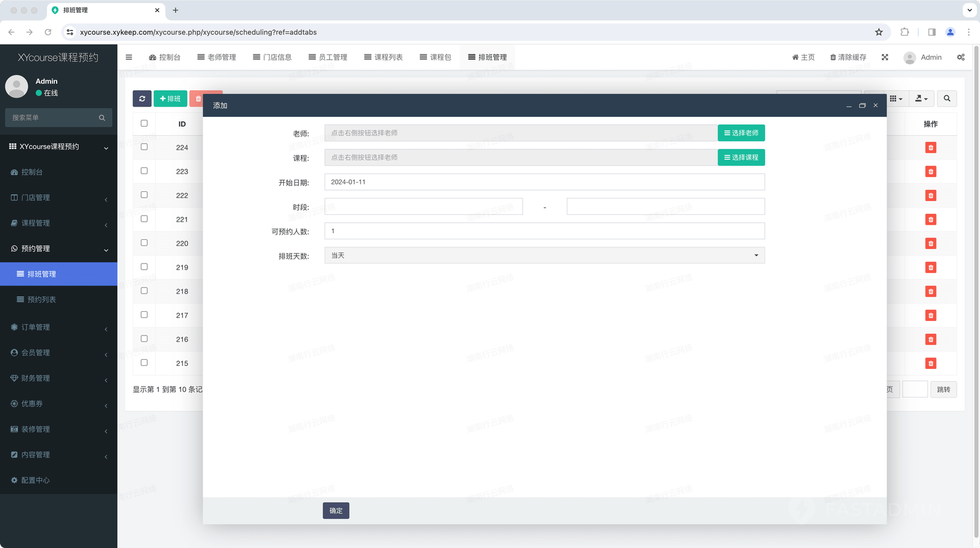Click the 选择老师 button
Screen dimensions: 980x548
coord(741,133)
